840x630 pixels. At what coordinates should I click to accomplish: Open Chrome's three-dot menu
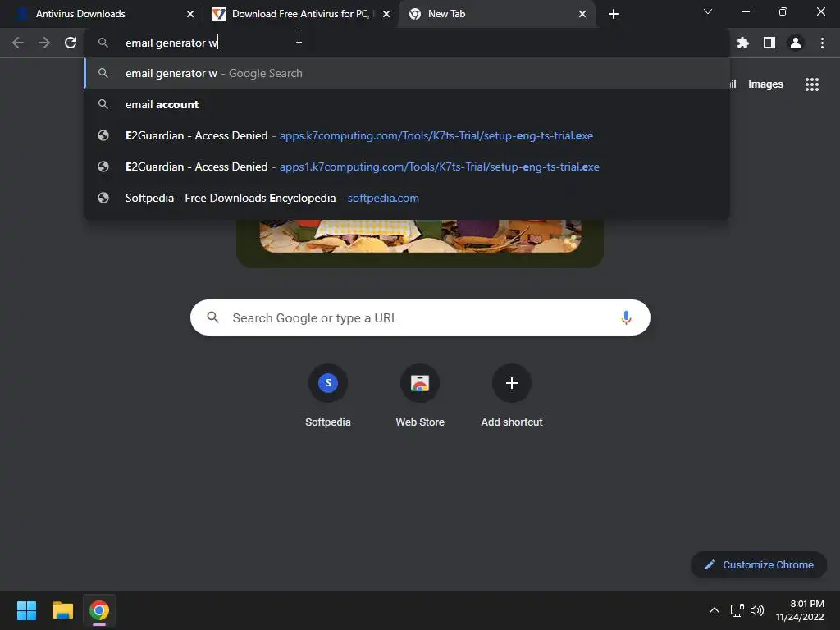822,43
